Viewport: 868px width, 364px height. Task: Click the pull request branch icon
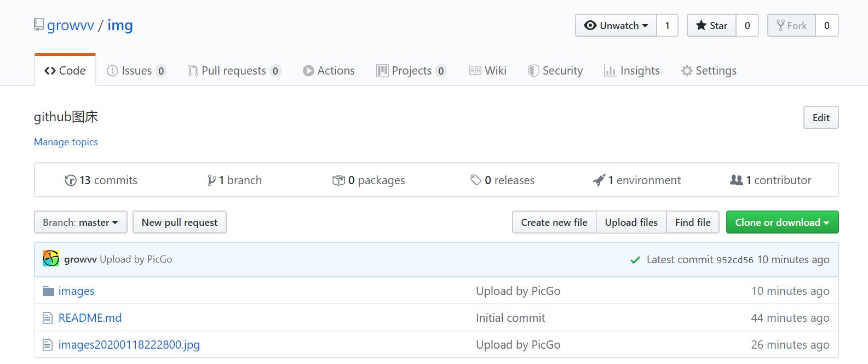(193, 71)
